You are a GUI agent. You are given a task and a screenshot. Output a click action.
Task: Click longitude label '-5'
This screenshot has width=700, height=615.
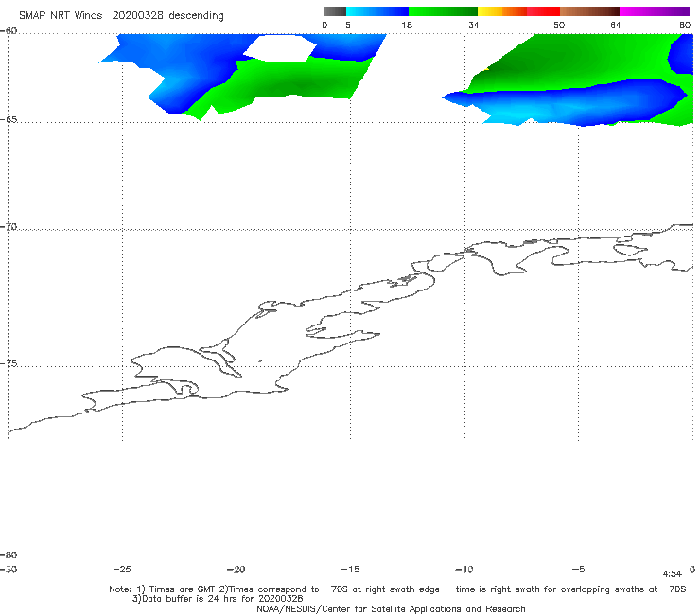coord(578,570)
